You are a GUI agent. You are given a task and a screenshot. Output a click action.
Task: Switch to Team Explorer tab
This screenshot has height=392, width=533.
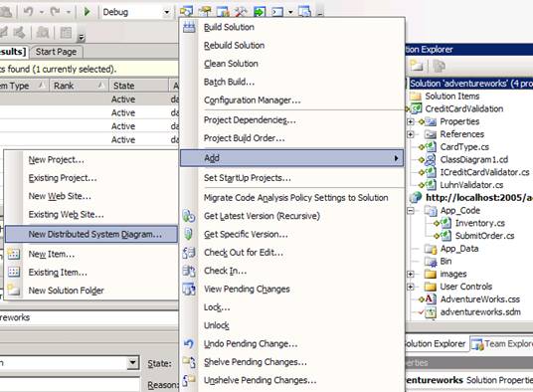(502, 343)
